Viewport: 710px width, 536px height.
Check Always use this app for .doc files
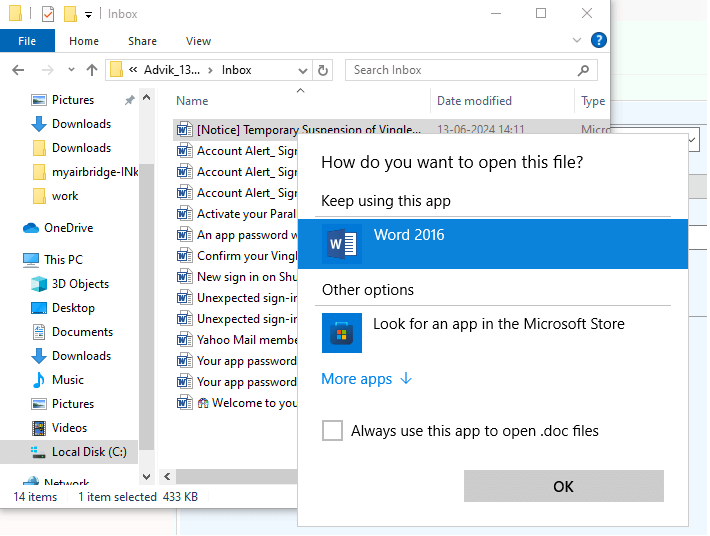[x=332, y=430]
